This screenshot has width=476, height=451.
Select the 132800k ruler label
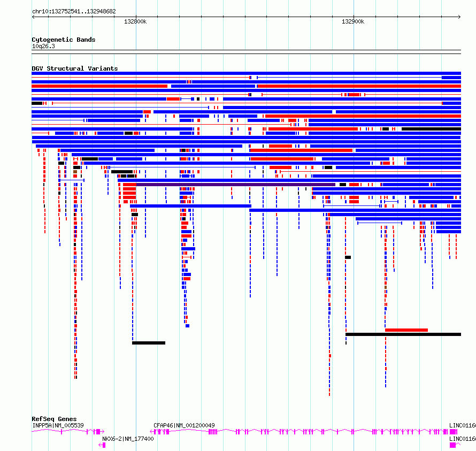(x=135, y=21)
